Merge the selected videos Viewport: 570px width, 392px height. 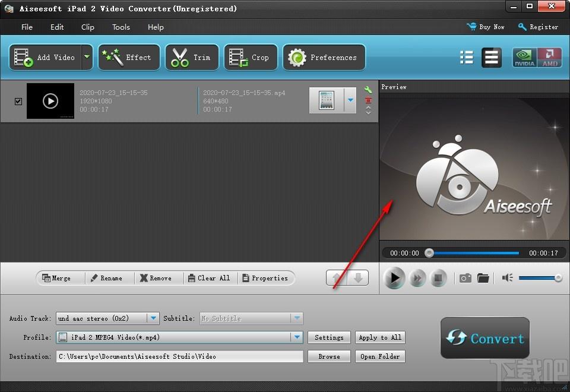[56, 278]
